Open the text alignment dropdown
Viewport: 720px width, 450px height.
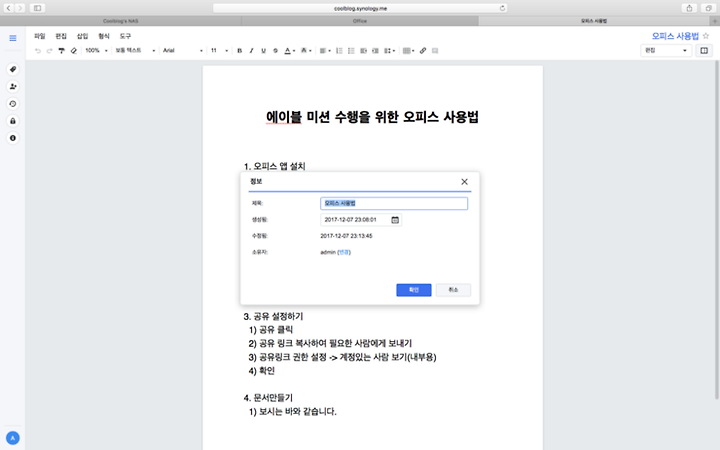pos(325,51)
